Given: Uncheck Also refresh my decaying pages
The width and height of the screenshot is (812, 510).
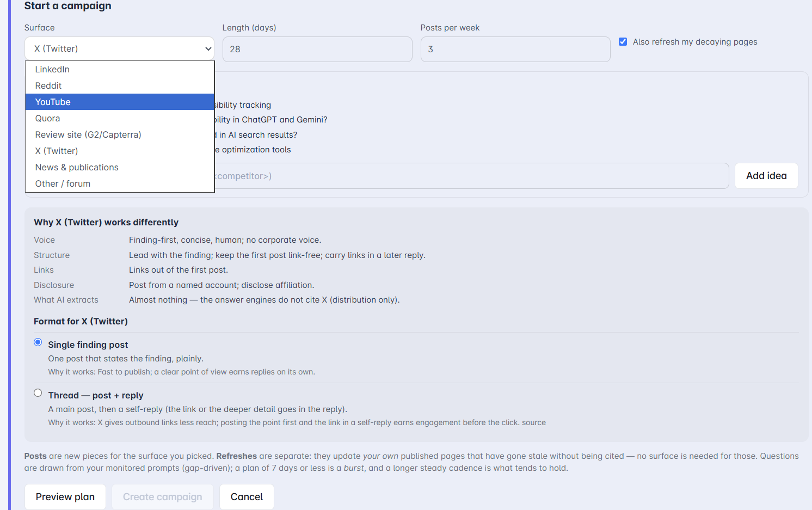Looking at the screenshot, I should click(623, 42).
